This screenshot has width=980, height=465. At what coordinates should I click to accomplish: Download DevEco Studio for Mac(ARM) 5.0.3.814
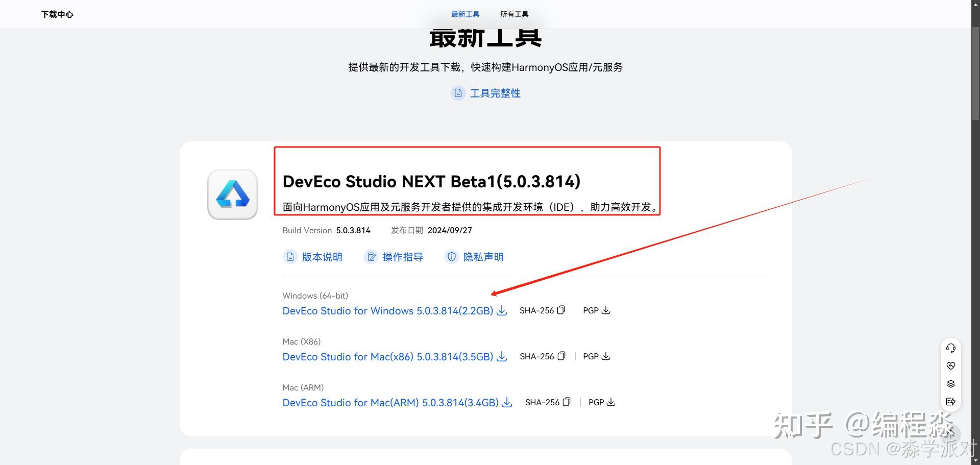pyautogui.click(x=390, y=402)
